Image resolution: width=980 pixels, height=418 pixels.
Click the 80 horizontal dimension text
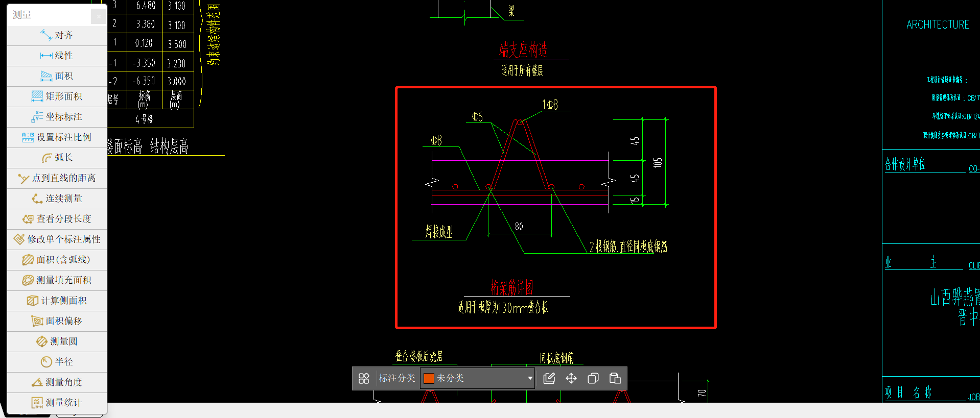click(519, 227)
